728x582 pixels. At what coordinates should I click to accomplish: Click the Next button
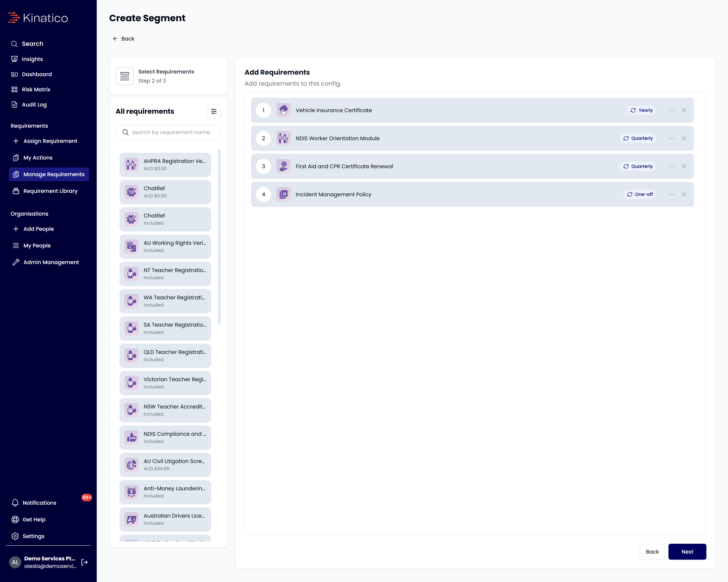click(687, 552)
